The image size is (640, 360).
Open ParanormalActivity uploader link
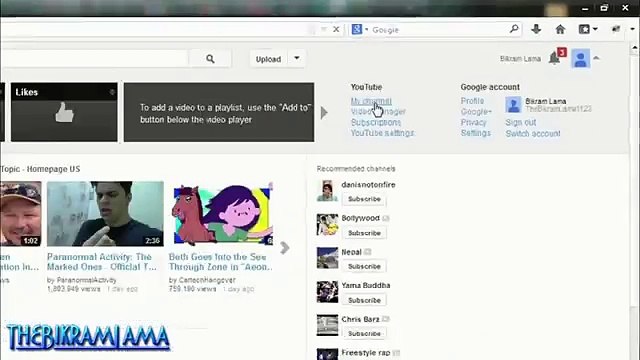click(x=86, y=280)
